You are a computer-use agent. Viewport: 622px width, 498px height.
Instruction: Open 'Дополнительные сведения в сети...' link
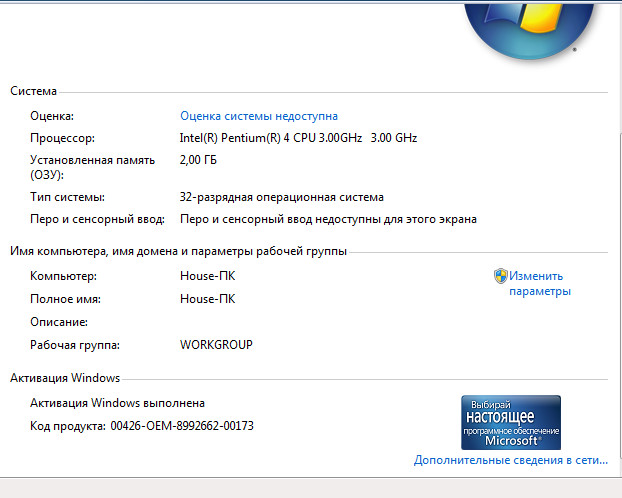coord(511,460)
